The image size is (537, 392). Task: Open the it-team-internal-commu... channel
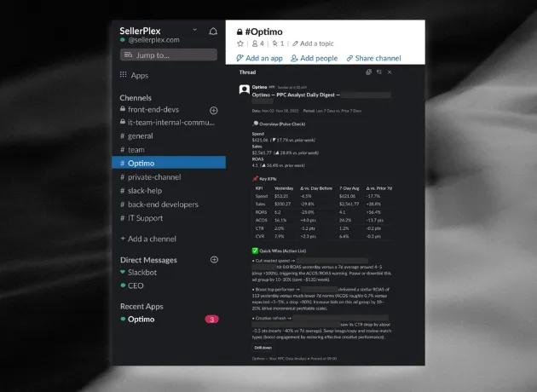coord(167,122)
